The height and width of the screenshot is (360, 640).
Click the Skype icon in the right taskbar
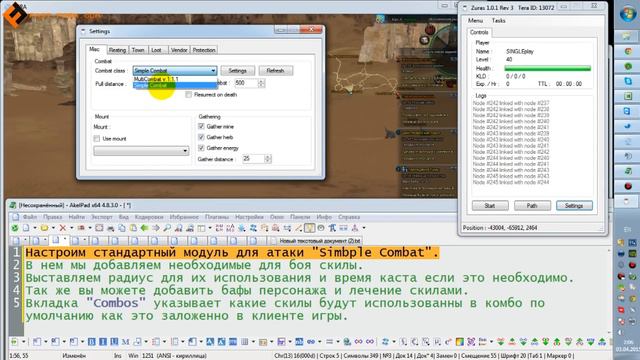(x=628, y=81)
